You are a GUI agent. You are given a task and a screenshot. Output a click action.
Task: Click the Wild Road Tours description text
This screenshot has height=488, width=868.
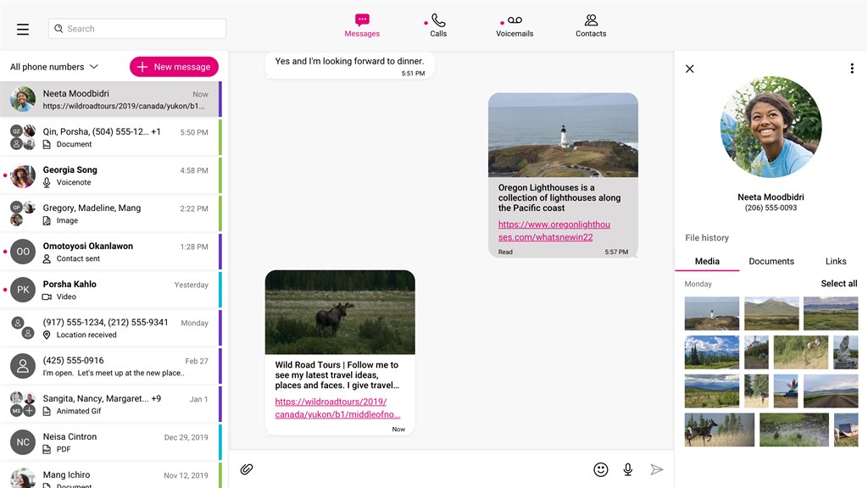[337, 375]
